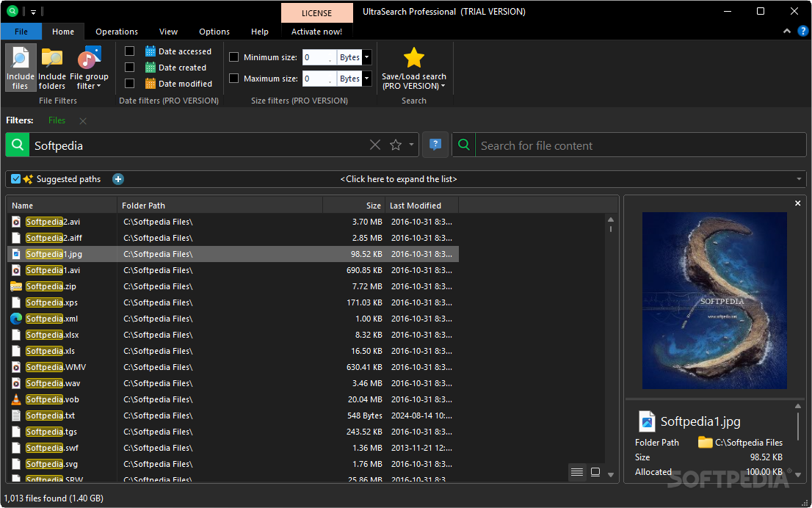Click the Files filter tag

pos(57,120)
